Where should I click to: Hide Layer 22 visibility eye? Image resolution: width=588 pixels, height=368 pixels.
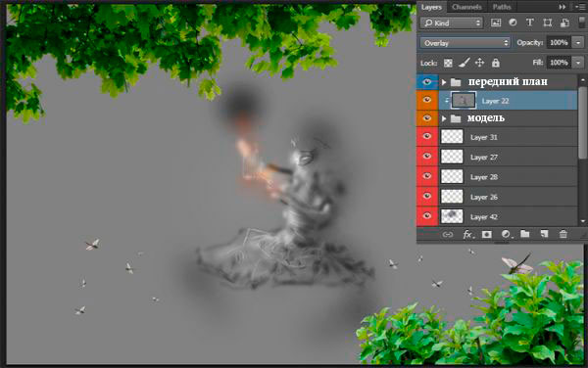click(x=426, y=100)
